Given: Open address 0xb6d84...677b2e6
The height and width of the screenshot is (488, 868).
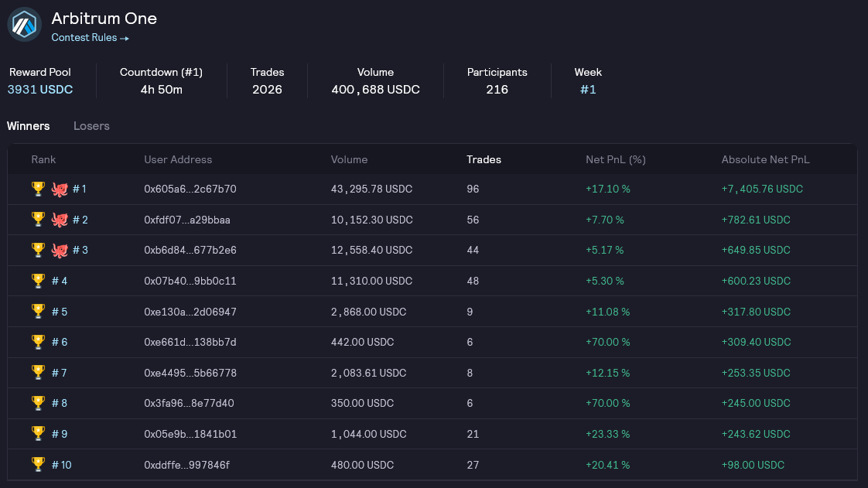Looking at the screenshot, I should point(190,250).
